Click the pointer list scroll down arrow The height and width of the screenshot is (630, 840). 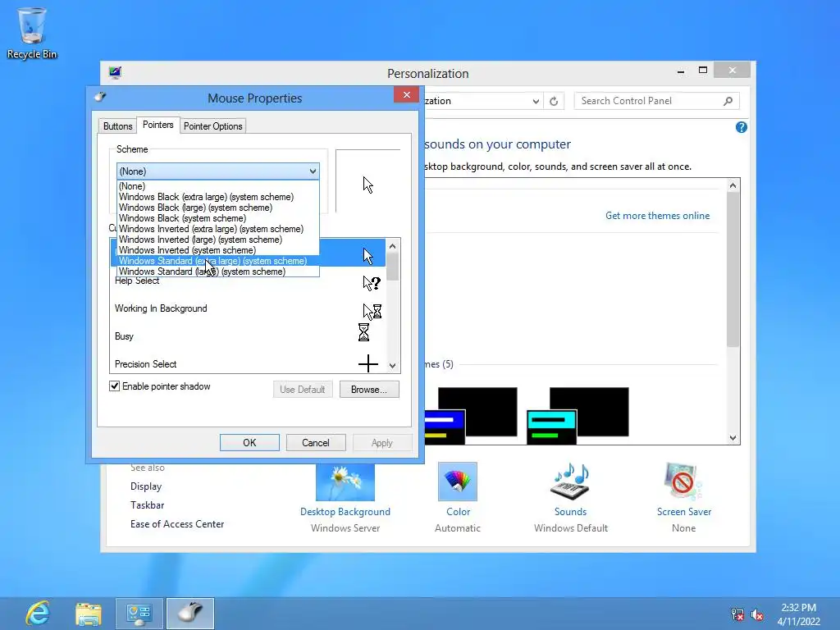tap(393, 366)
